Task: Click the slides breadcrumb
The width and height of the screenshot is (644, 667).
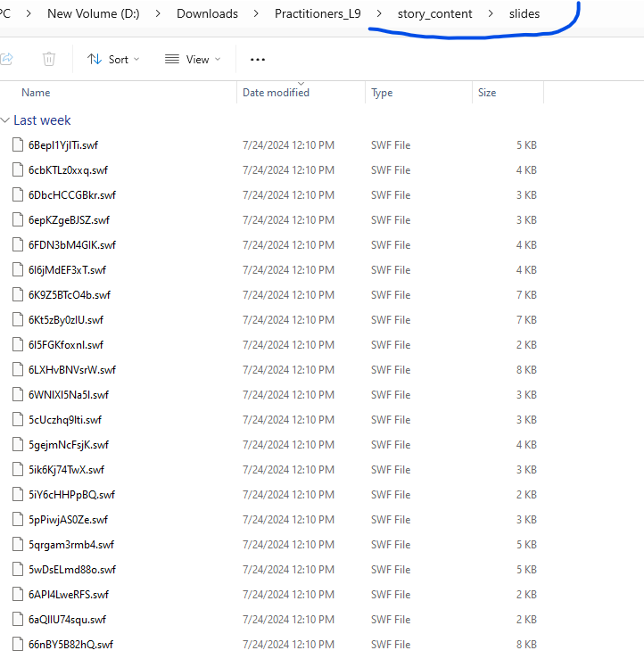Action: click(x=524, y=13)
